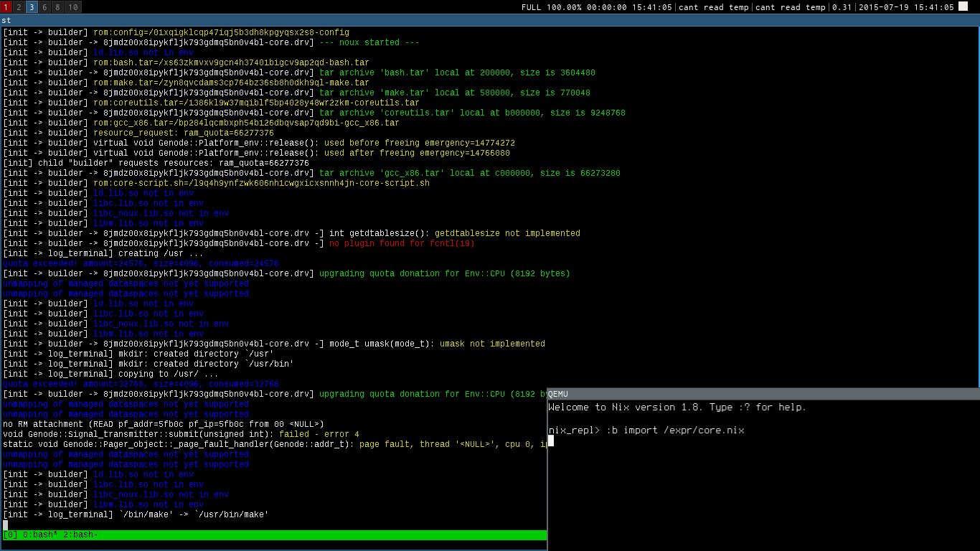980x551 pixels.
Task: Switch to workspace 2 tag
Action: pos(19,7)
